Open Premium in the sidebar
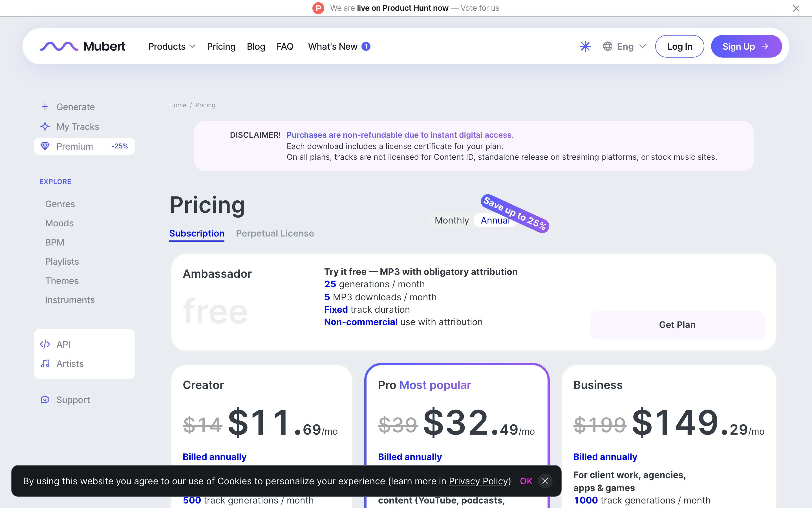Image resolution: width=812 pixels, height=508 pixels. [85, 146]
